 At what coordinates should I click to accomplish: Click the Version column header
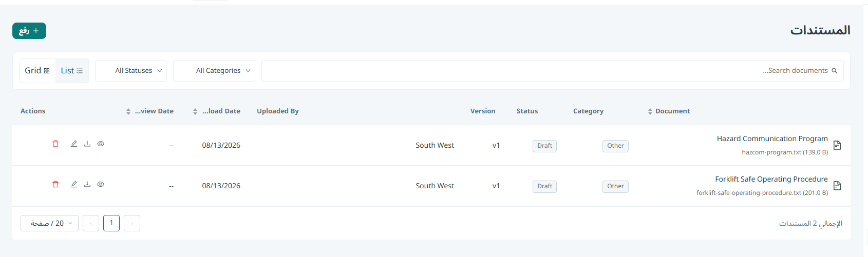click(x=483, y=111)
